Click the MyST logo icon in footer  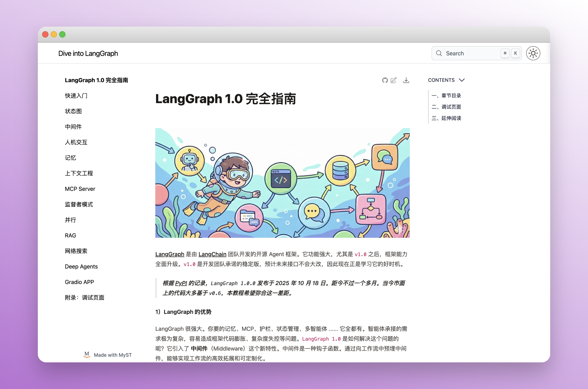(87, 355)
